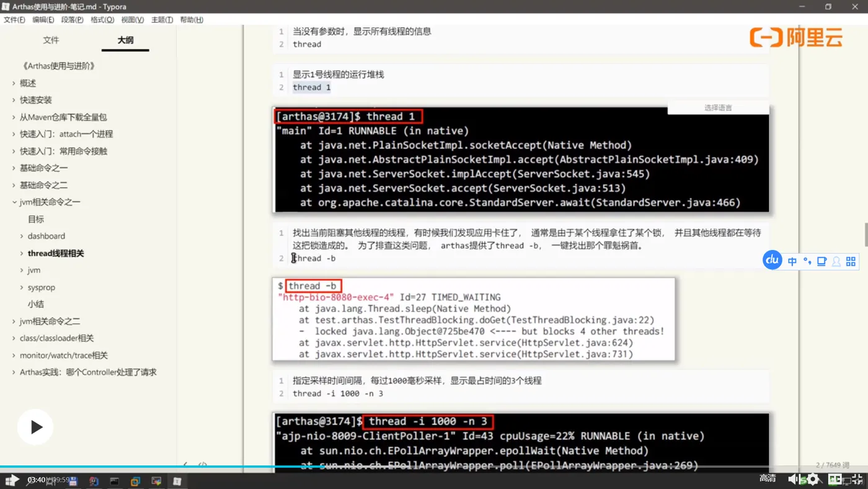
Task: Expand Arthas实践：哪个Controller处理了请求 section
Action: point(14,372)
